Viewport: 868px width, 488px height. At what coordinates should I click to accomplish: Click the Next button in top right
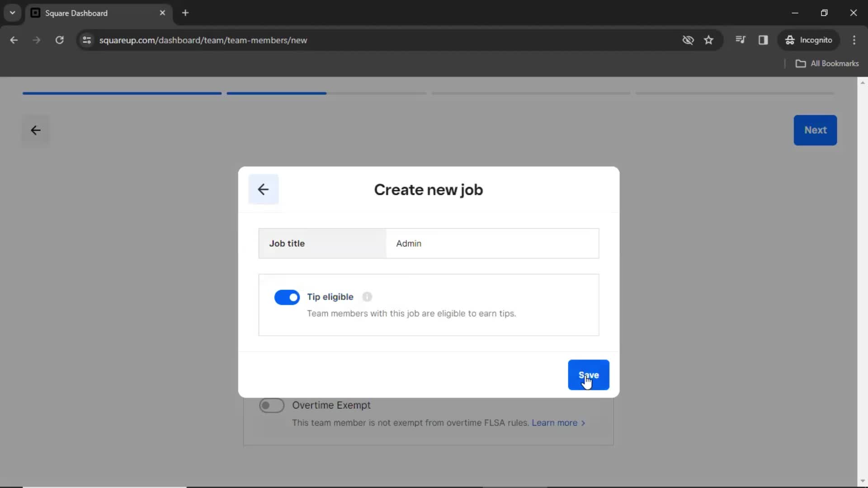tap(816, 130)
